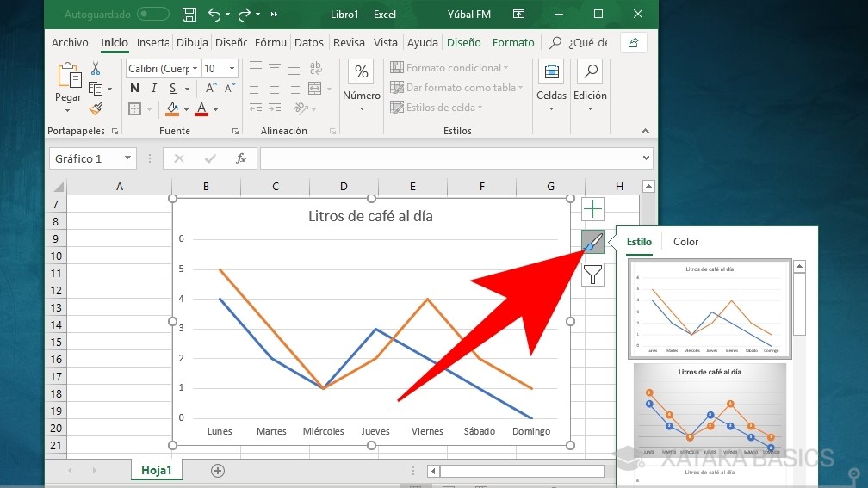868x488 pixels.
Task: Click the Undo arrow icon
Action: point(214,15)
